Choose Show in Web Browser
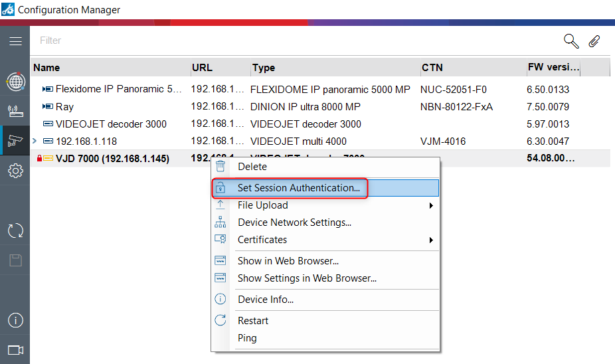This screenshot has height=364, width=615. click(288, 261)
